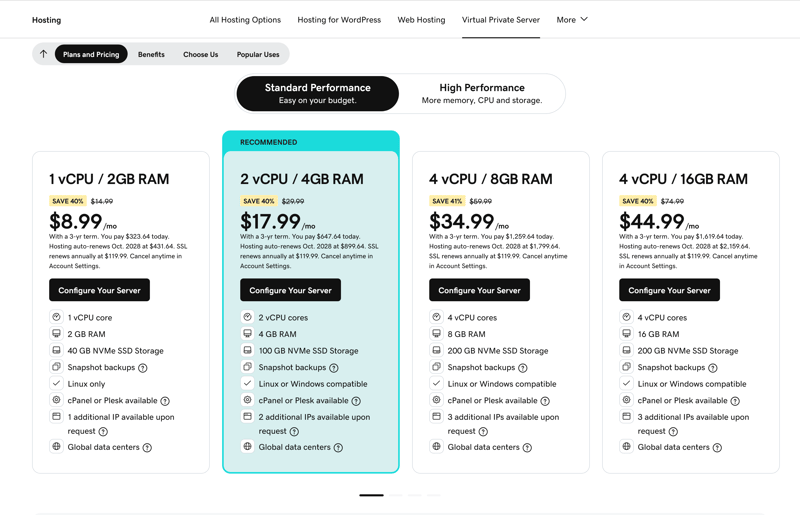
Task: Open Global data centers help icon in 4 vCPU / 8GB plan
Action: (x=527, y=448)
